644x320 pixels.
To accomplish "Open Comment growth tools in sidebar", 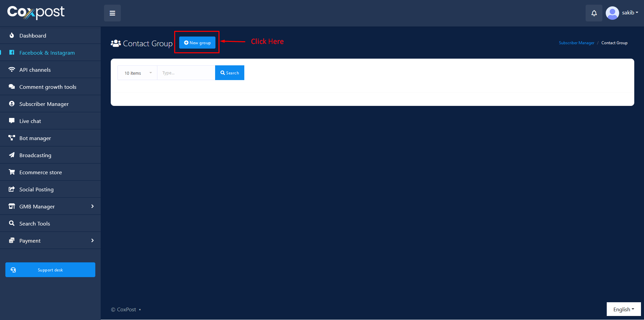I will [x=48, y=87].
